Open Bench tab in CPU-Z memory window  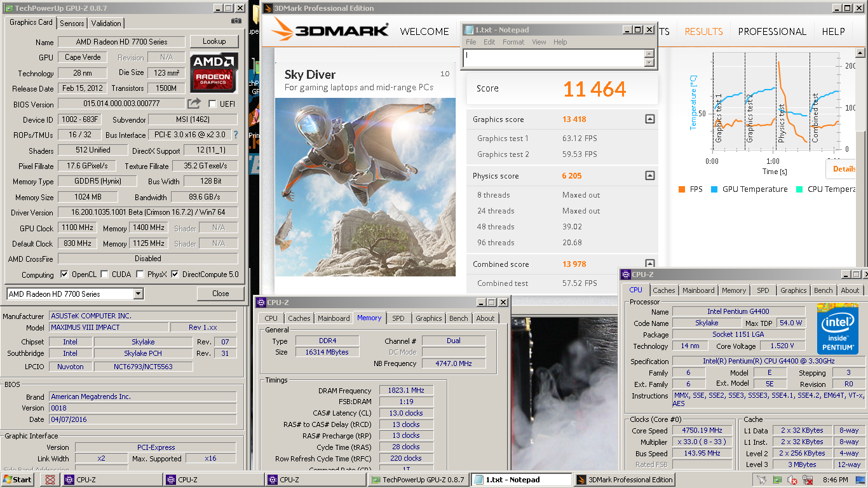coord(458,318)
